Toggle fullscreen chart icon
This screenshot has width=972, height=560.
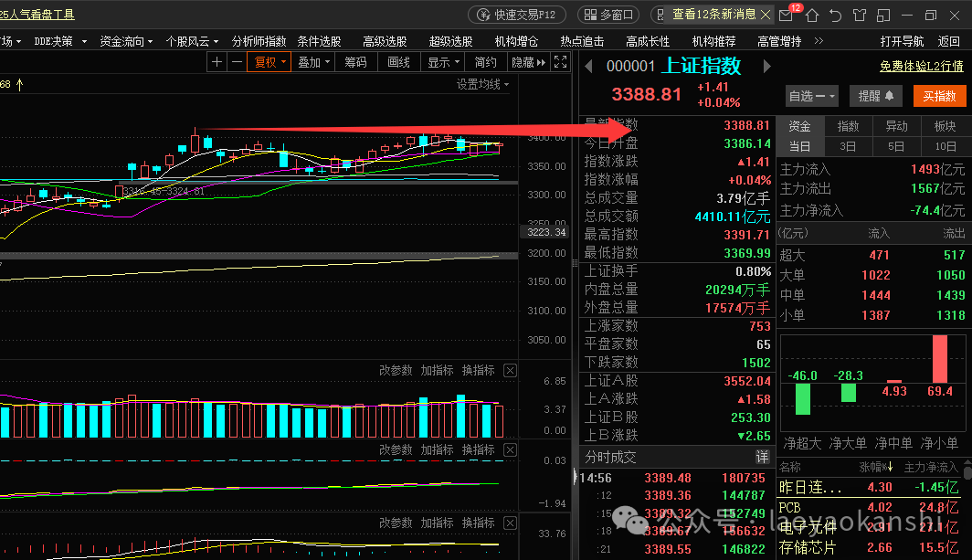point(560,62)
